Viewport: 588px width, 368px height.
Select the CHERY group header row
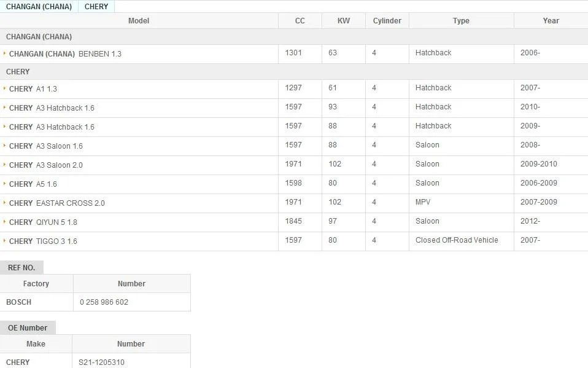pos(294,72)
